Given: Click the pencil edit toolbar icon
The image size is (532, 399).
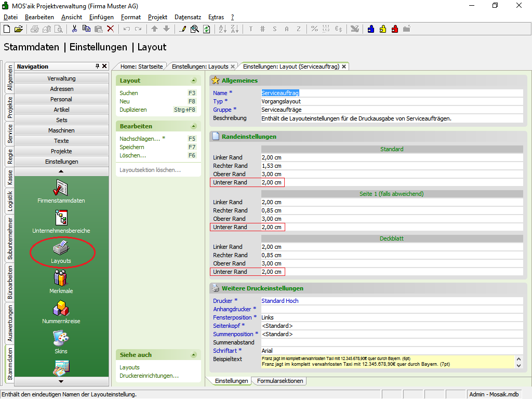Looking at the screenshot, I should [182, 29].
